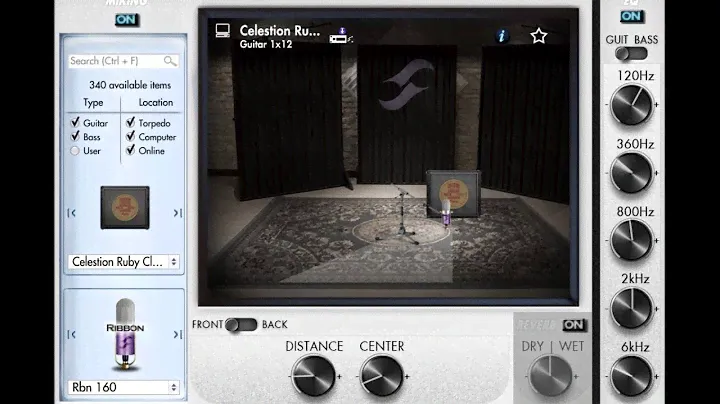
Task: Flip the Front/Back microphone position switch
Action: point(241,325)
